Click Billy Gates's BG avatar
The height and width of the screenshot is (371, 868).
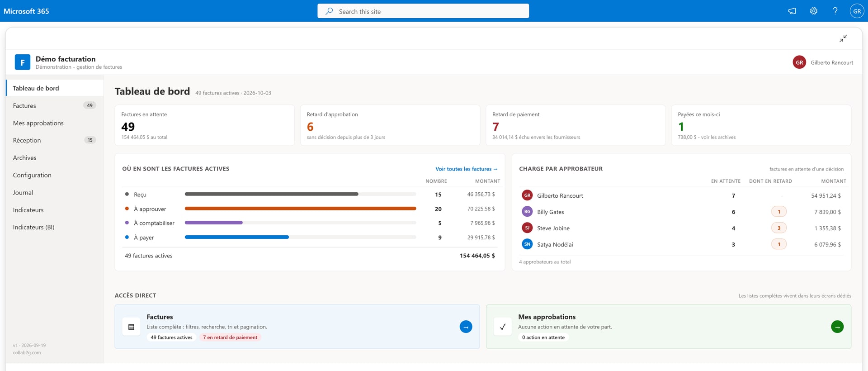pyautogui.click(x=527, y=212)
